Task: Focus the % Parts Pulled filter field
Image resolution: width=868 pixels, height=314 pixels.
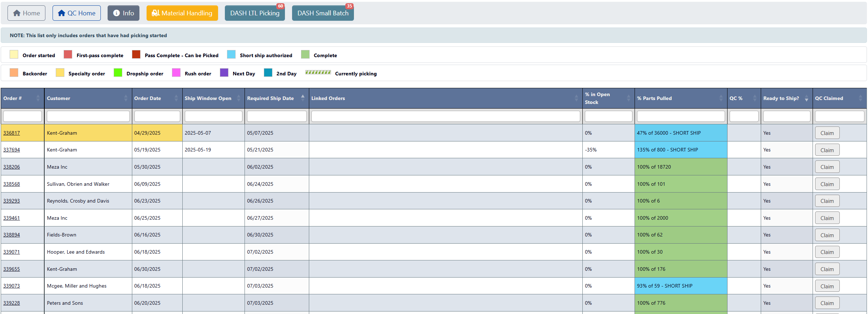Action: click(x=681, y=116)
